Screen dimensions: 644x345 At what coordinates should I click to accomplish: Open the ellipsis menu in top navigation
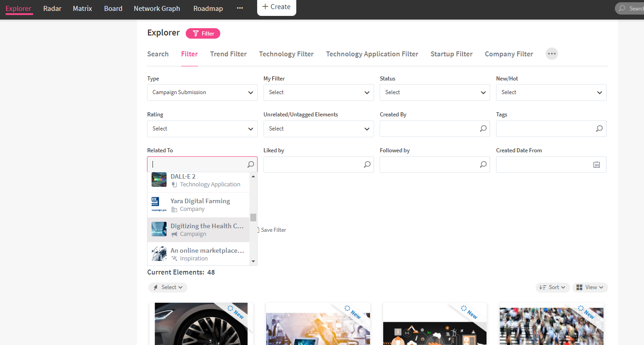tap(240, 8)
